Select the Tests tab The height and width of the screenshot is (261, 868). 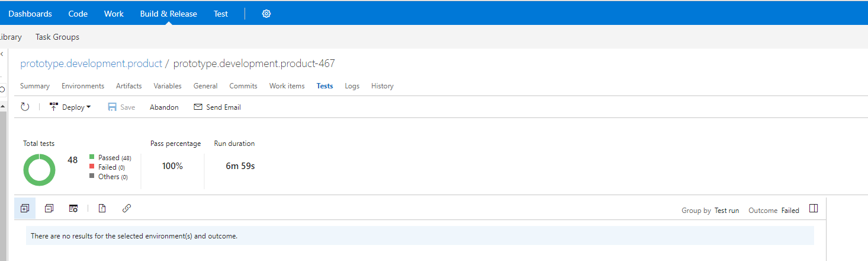324,86
